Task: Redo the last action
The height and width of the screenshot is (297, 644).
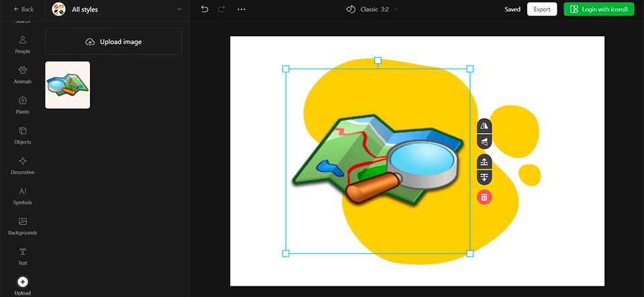Action: pos(222,9)
